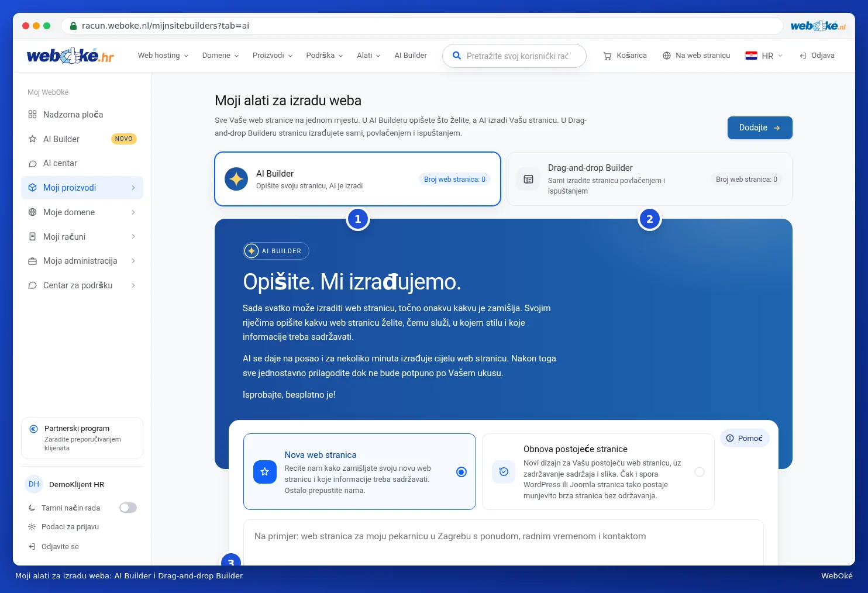Click the Dodajte button

[760, 127]
